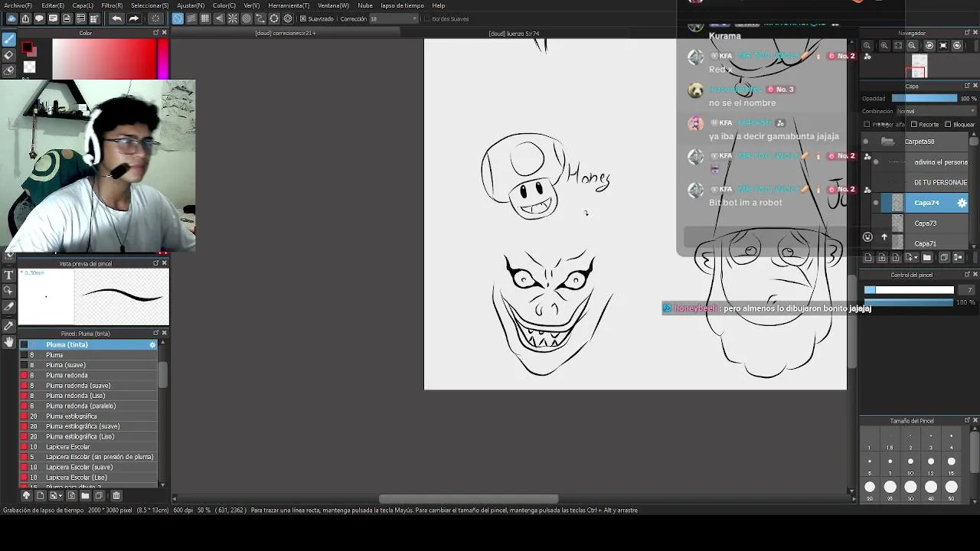Click zoom in icon in Navegador
The image size is (980, 551).
pos(884,46)
